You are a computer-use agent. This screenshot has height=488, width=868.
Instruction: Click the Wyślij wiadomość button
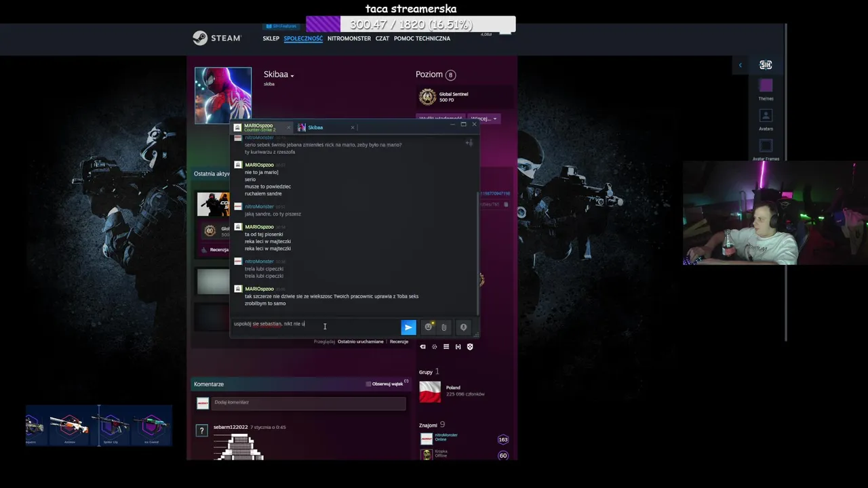(441, 119)
